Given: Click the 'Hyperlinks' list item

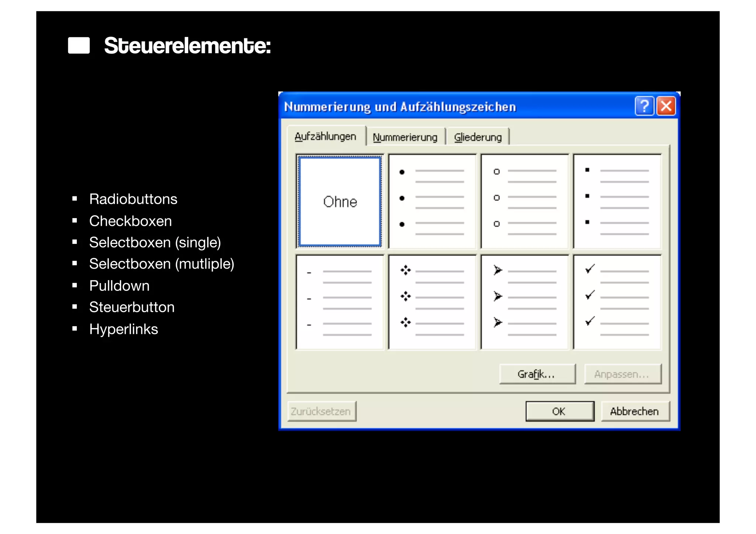Looking at the screenshot, I should [123, 329].
